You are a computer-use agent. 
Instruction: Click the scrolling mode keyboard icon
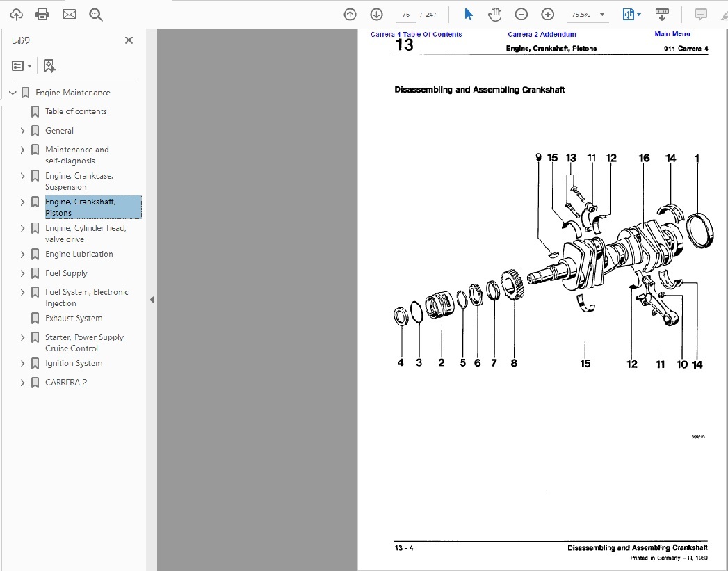pos(662,15)
